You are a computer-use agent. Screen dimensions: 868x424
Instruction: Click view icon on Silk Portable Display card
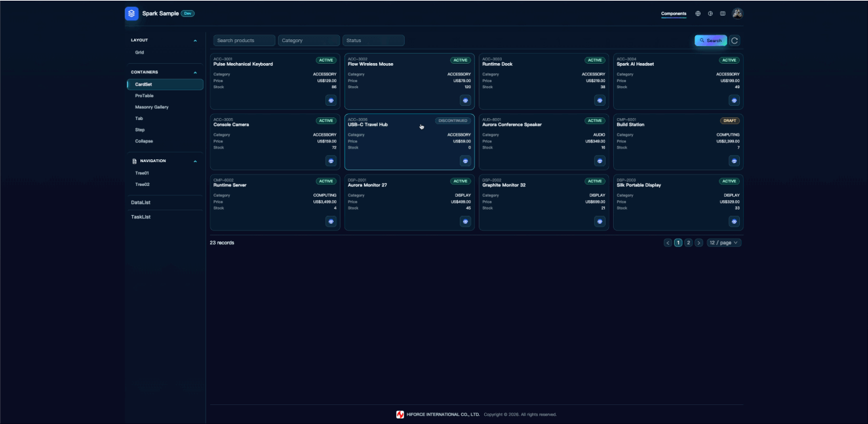[x=734, y=221]
